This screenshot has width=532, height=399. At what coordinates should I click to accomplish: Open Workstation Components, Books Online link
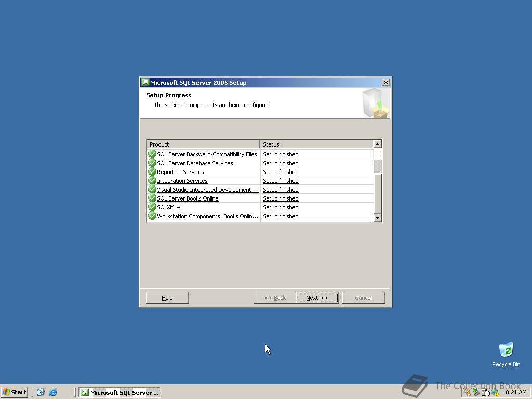pyautogui.click(x=208, y=216)
